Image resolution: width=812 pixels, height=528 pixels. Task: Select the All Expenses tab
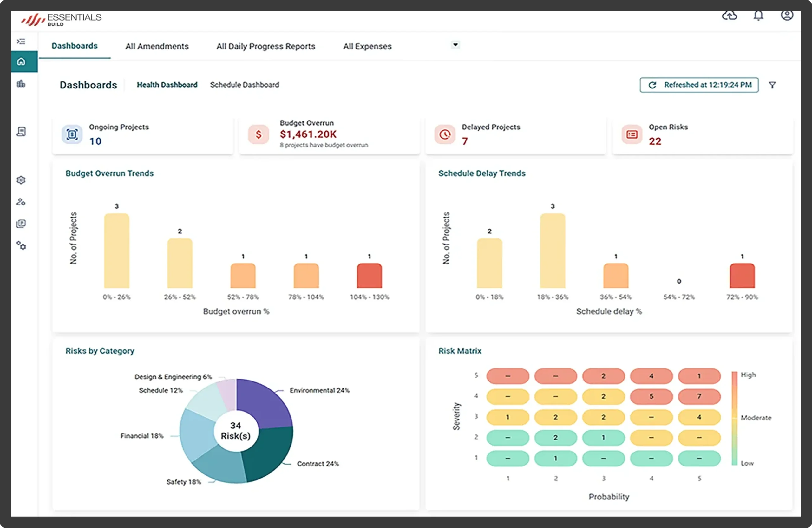click(x=367, y=46)
